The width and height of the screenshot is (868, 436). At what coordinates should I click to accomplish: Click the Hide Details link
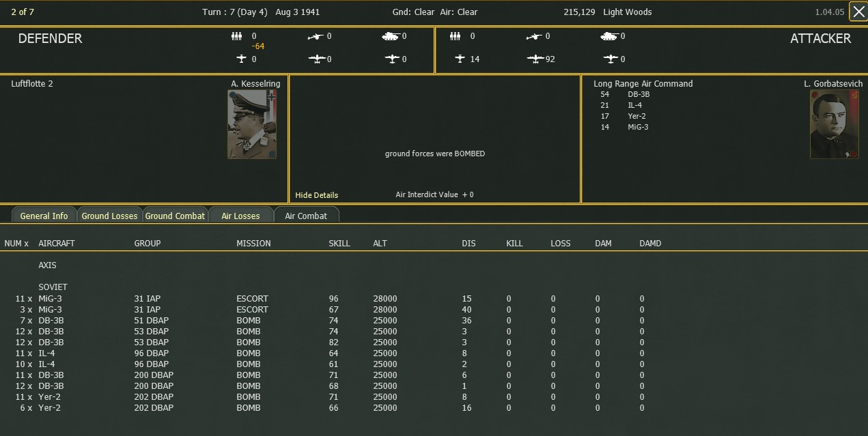click(x=316, y=195)
